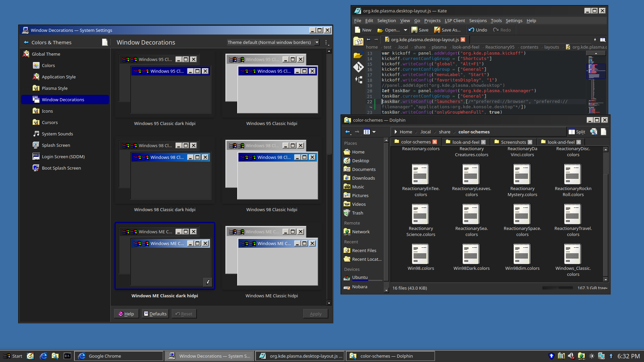Image resolution: width=644 pixels, height=362 pixels.
Task: Open the Colors settings icon
Action: (x=36, y=65)
